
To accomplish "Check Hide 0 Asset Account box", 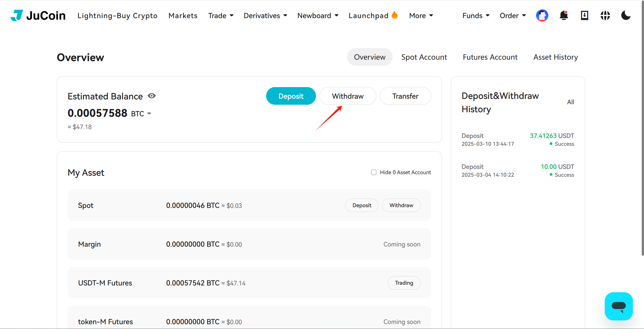I will (374, 172).
